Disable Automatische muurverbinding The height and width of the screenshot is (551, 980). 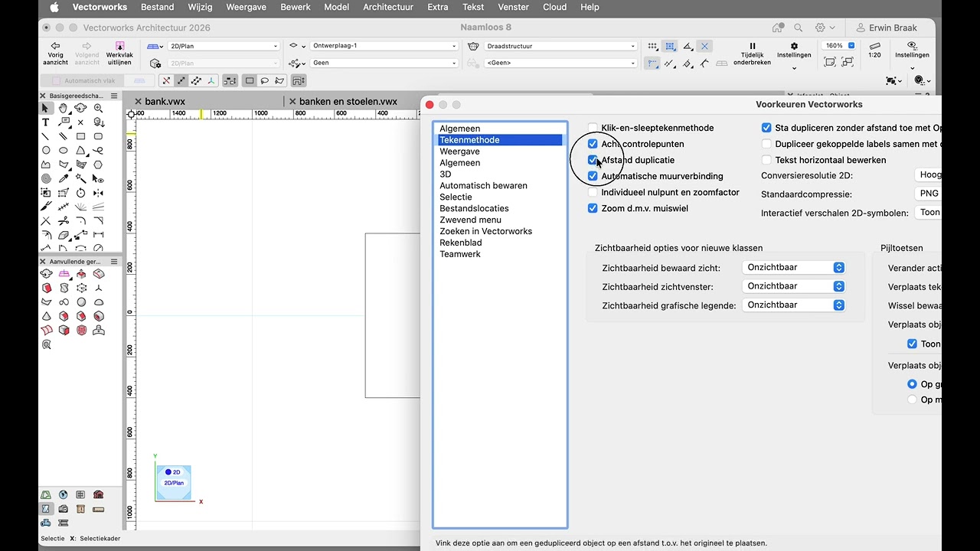click(x=593, y=176)
